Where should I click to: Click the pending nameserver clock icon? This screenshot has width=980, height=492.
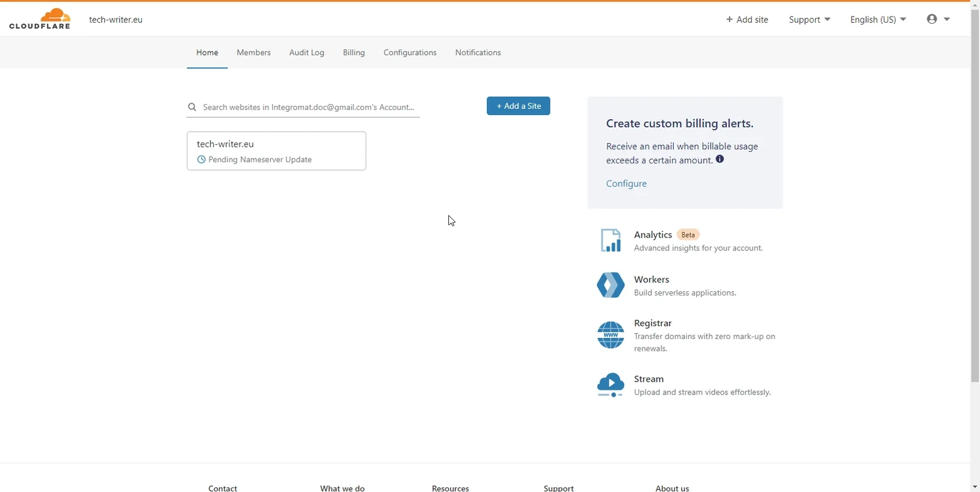201,160
